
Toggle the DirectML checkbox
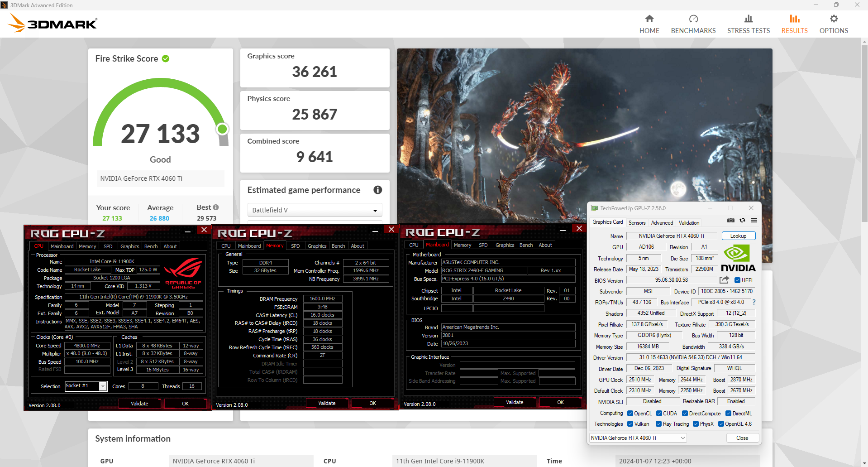pyautogui.click(x=728, y=413)
